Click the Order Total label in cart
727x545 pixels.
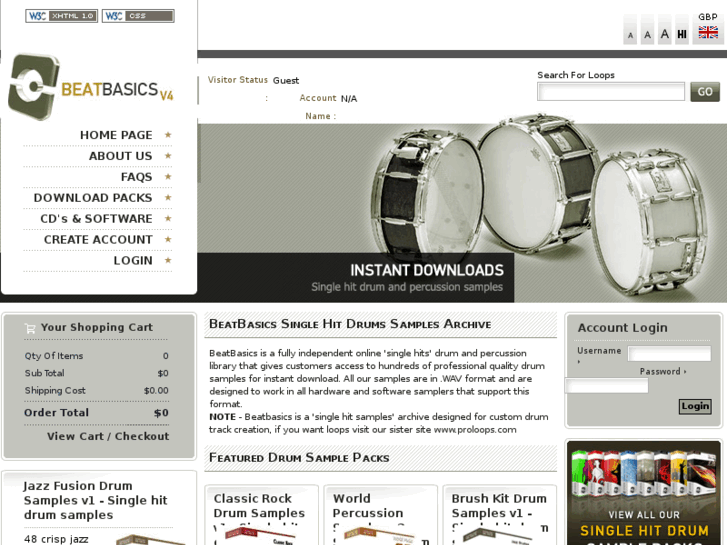pos(56,413)
